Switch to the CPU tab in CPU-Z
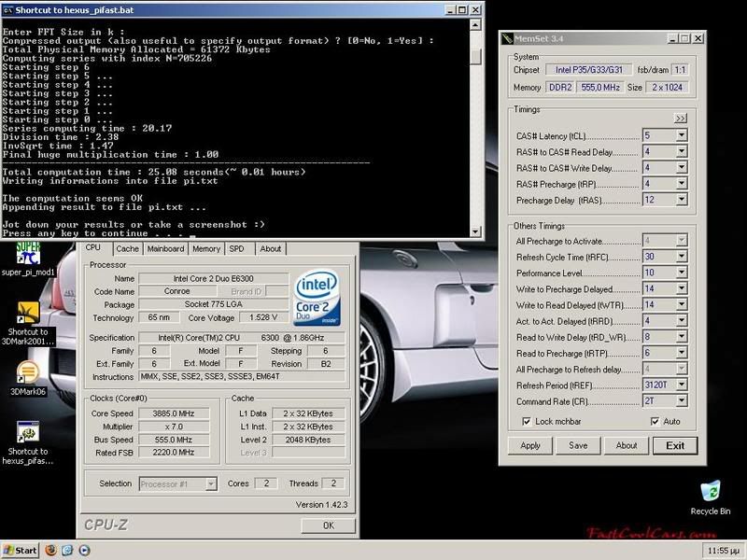Screen dimensions: 747x560 (x=92, y=247)
